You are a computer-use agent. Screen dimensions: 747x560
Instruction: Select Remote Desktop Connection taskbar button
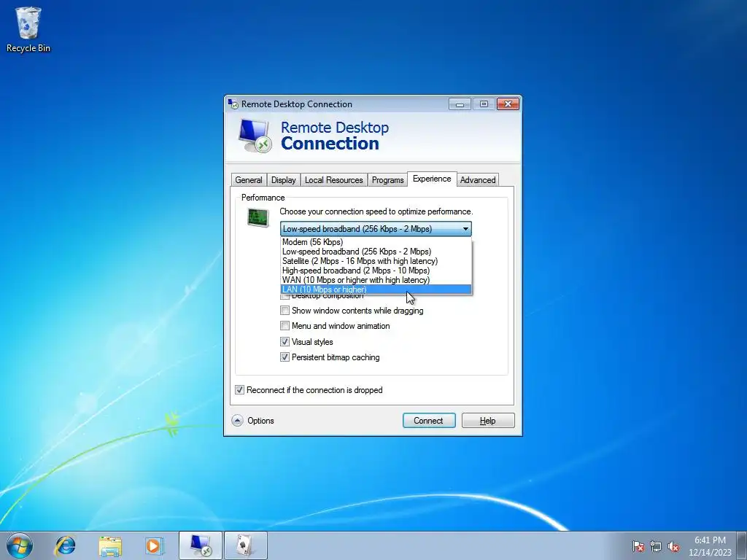point(201,545)
